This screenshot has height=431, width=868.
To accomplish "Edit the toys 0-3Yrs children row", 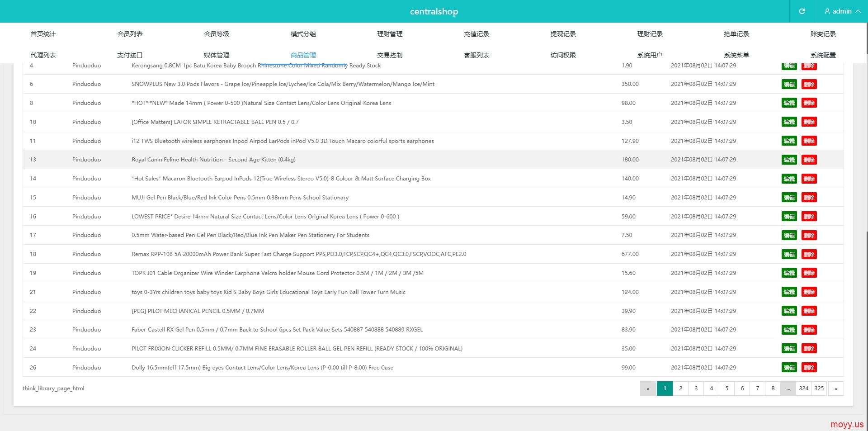I will (x=789, y=292).
